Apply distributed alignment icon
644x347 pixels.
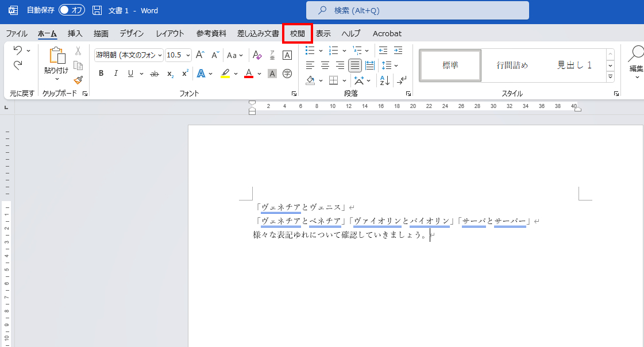tap(369, 65)
